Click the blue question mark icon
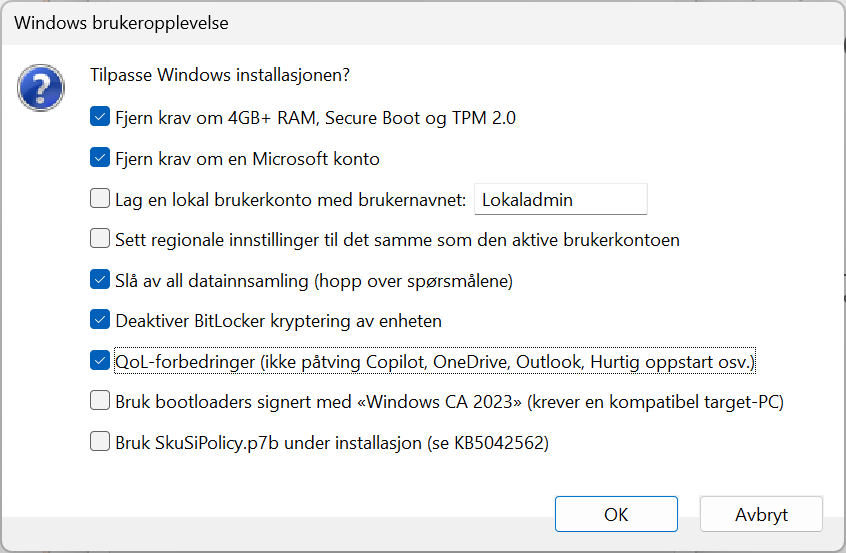The image size is (846, 553). [x=41, y=88]
